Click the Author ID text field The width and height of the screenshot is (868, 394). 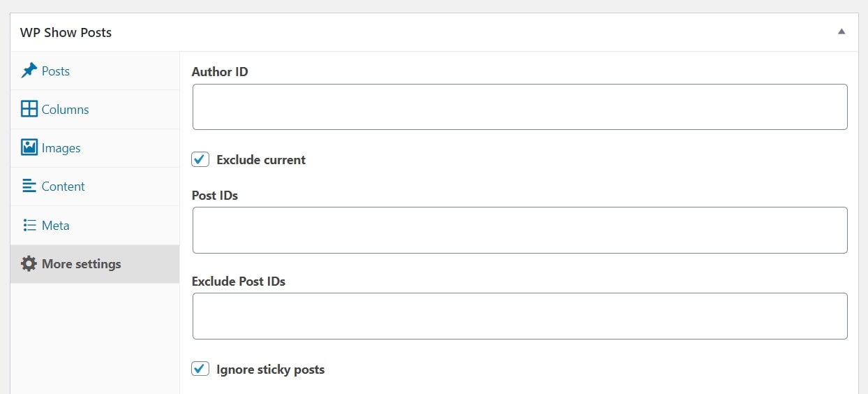[519, 107]
